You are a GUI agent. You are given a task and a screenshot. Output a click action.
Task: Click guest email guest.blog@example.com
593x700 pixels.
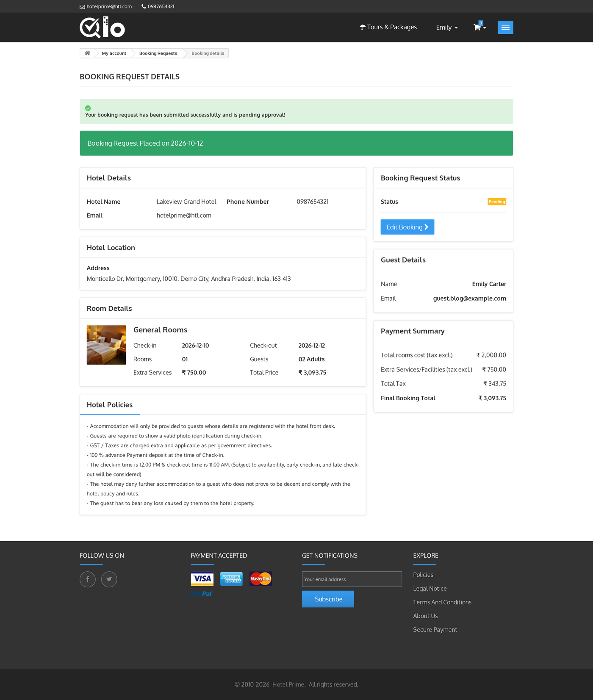coord(469,299)
